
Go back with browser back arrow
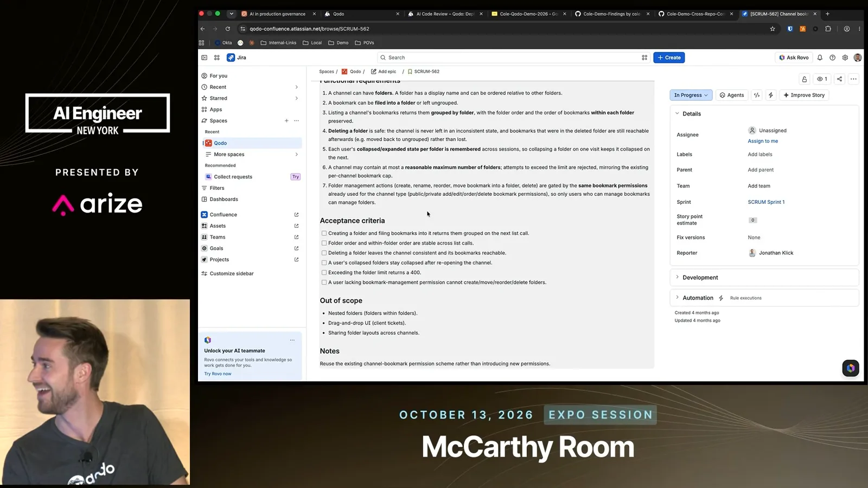pyautogui.click(x=203, y=29)
